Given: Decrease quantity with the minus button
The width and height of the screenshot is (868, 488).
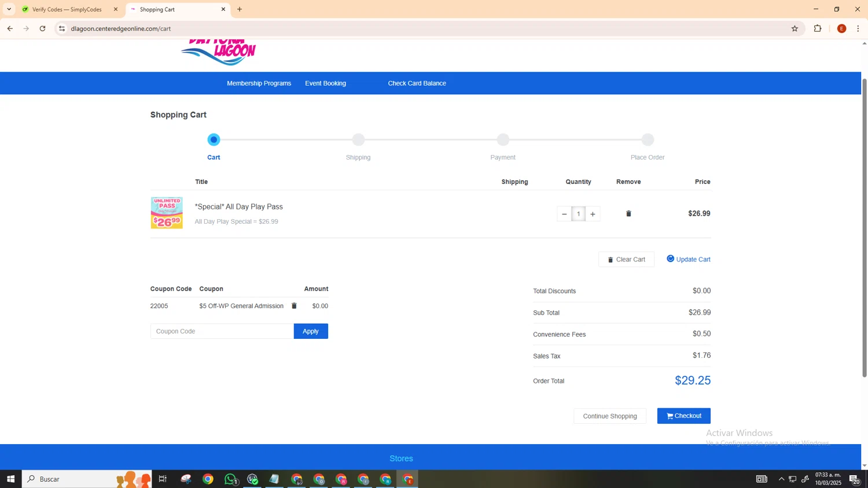Looking at the screenshot, I should point(564,214).
